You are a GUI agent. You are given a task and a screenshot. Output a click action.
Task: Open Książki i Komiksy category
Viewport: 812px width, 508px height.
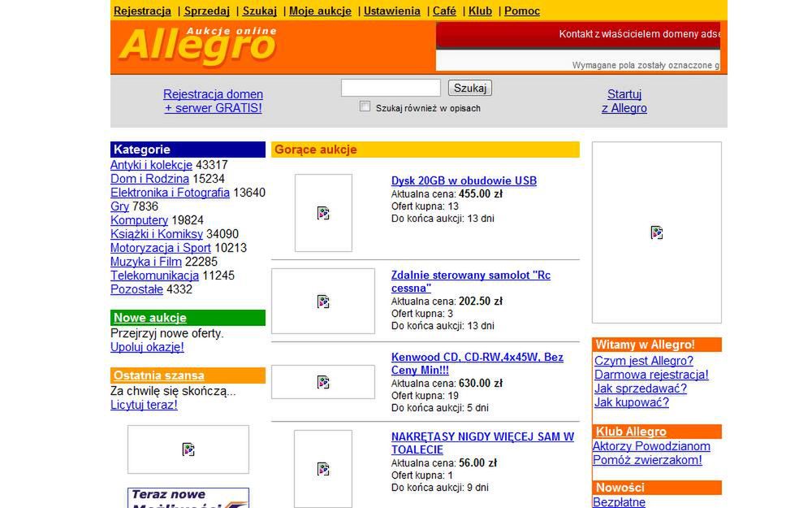tap(157, 234)
